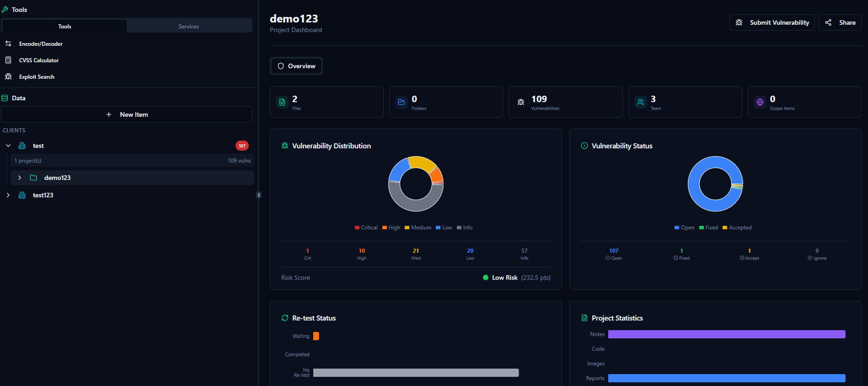Click the '107 Open' status count
868x386 pixels.
click(x=614, y=254)
